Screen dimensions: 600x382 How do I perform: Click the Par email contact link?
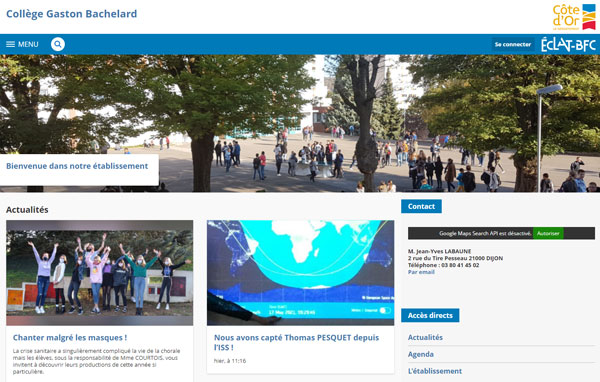pos(421,272)
